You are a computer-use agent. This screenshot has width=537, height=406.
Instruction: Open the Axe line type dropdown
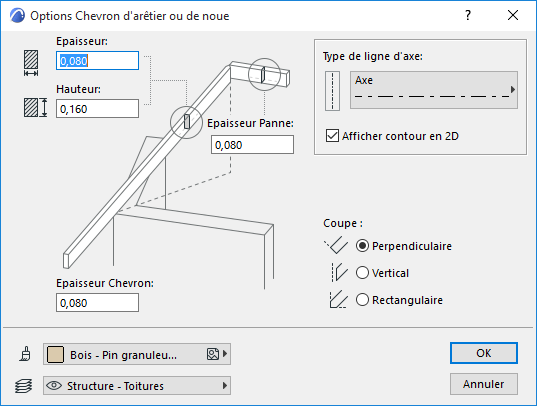[434, 90]
